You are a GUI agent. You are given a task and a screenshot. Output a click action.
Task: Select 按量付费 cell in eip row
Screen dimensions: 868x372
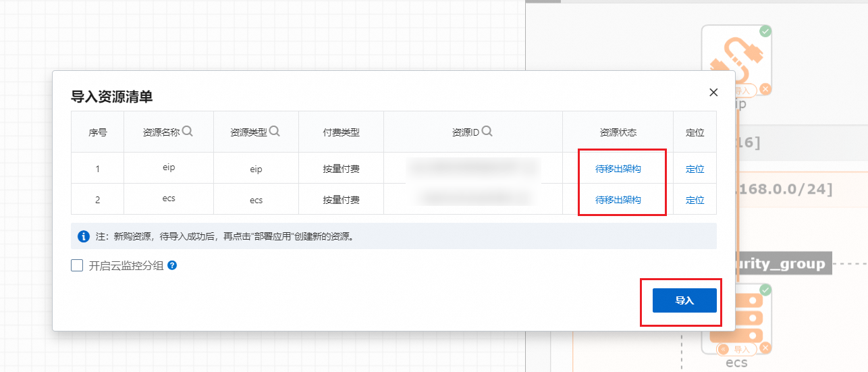(x=341, y=169)
